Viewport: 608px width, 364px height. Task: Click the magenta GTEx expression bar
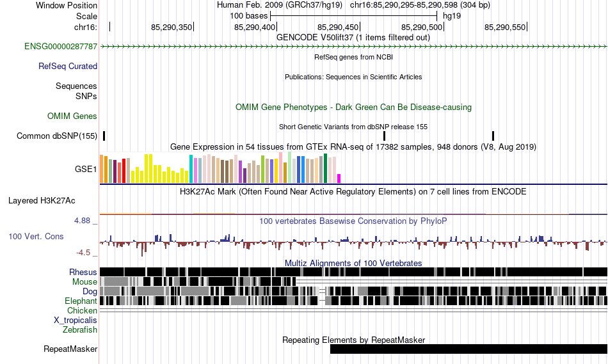(339, 178)
